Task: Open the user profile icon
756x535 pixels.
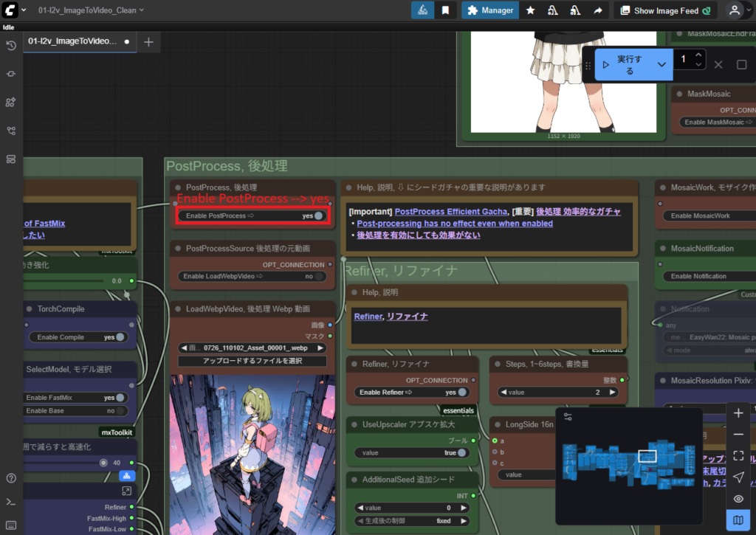Action: coord(735,10)
